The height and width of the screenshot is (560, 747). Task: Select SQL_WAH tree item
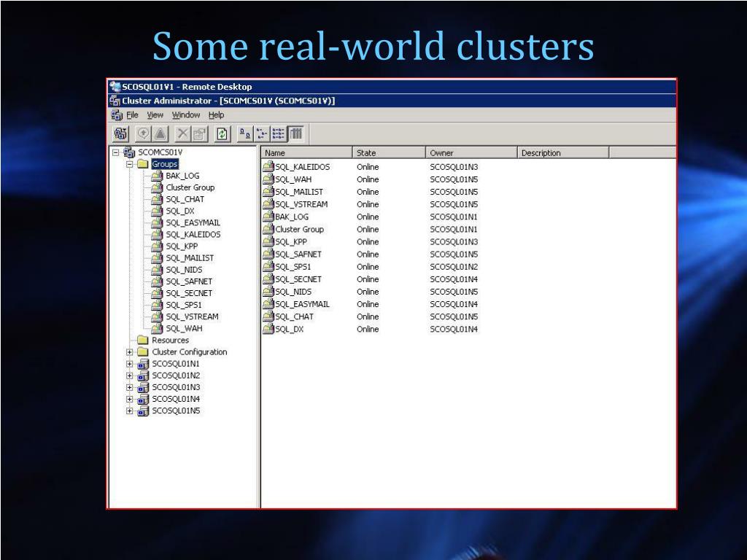[184, 329]
